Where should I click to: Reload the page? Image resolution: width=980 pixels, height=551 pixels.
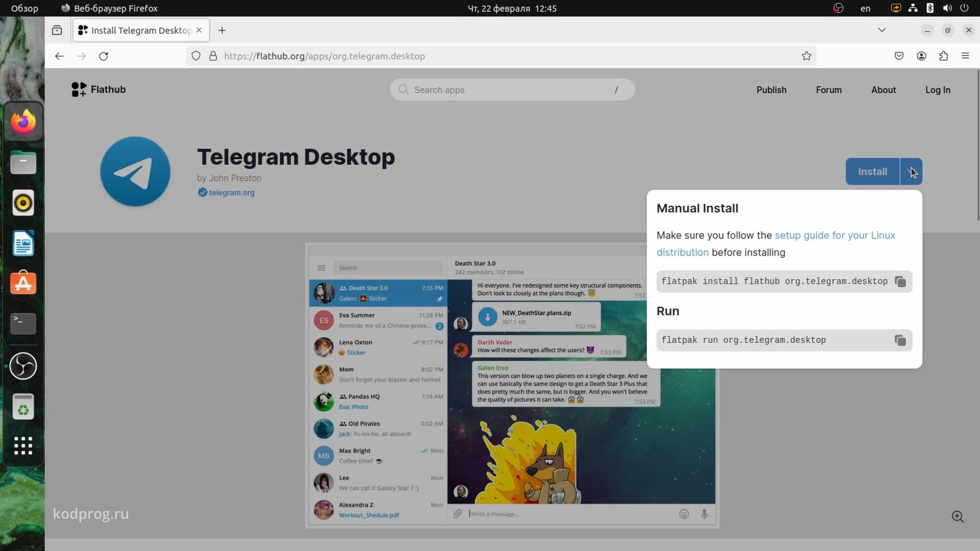point(104,56)
